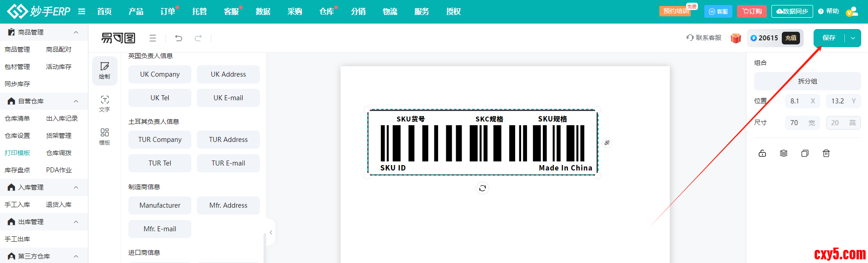Toggle the lock icon for the group

click(762, 153)
